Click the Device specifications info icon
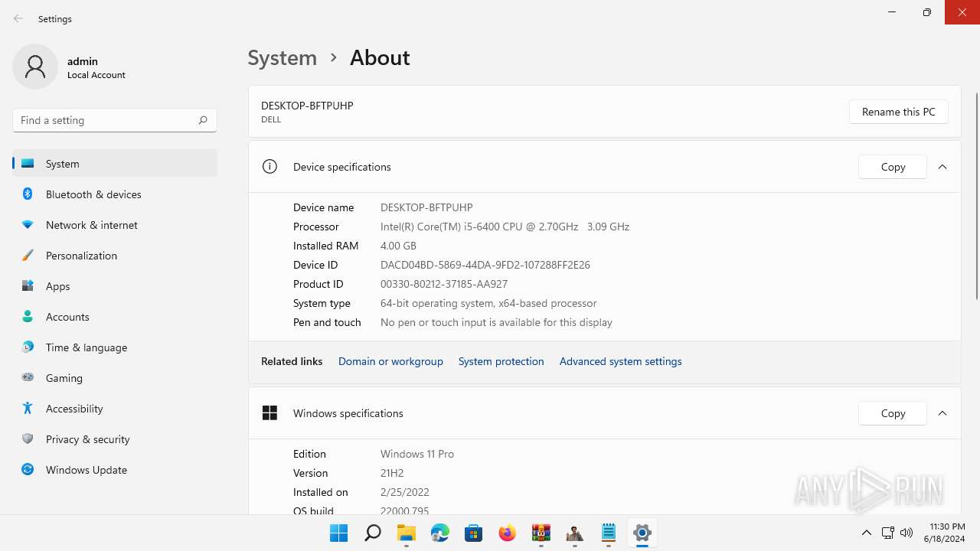 (x=269, y=167)
